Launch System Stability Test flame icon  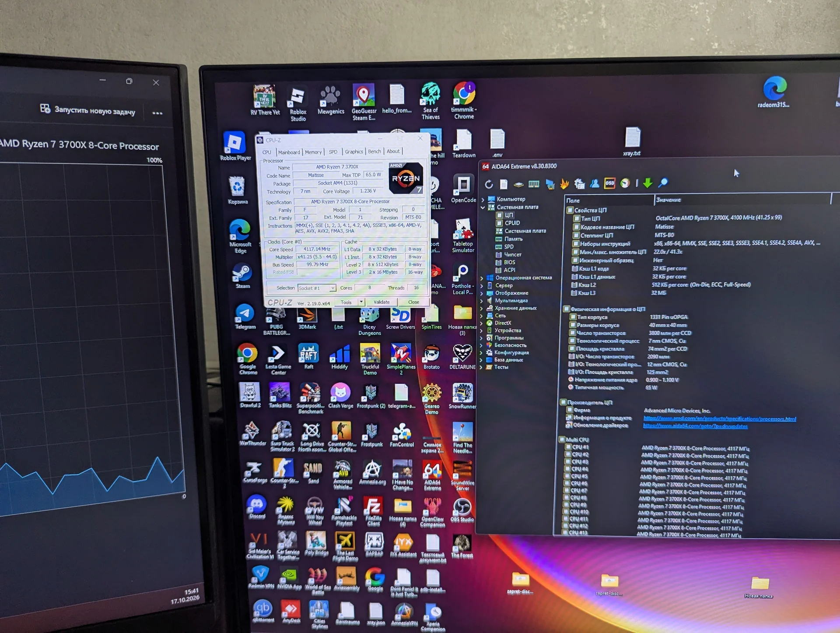coord(564,184)
